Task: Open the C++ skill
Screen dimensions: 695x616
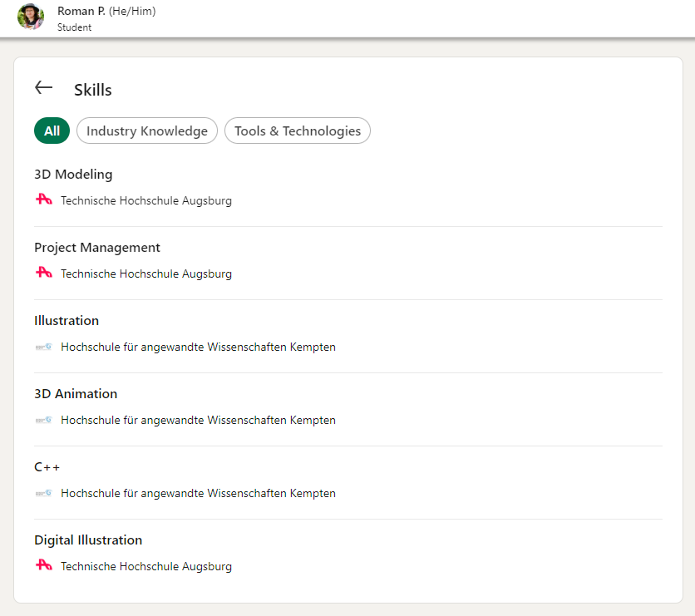Action: point(47,467)
